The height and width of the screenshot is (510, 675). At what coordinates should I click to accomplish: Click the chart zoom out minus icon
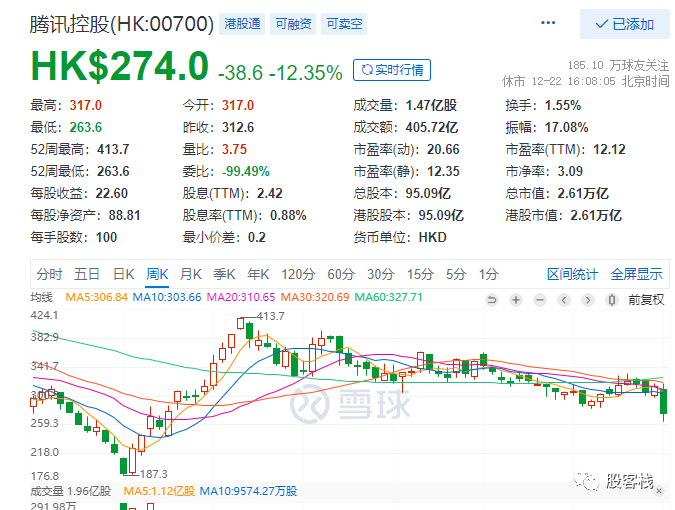(540, 300)
